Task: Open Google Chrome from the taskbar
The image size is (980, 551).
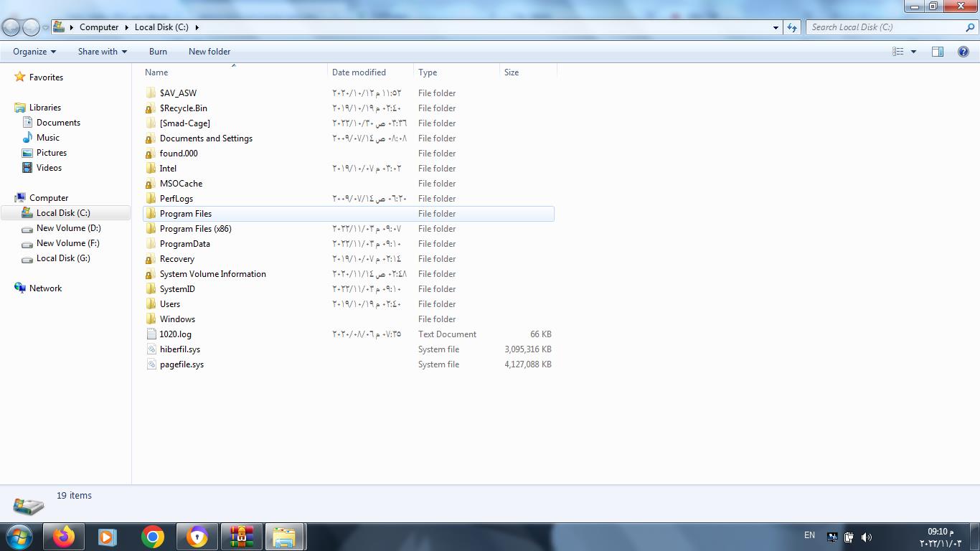Action: [x=152, y=537]
